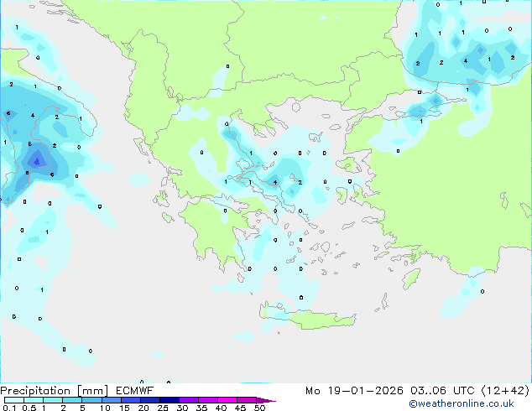Click the '(12+42)' forecast run text

coord(505,391)
